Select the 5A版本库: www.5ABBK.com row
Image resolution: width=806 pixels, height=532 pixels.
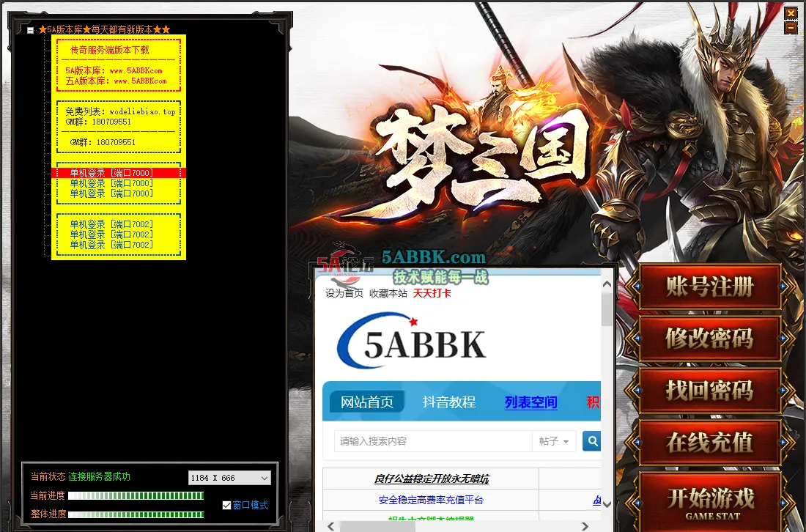point(114,70)
